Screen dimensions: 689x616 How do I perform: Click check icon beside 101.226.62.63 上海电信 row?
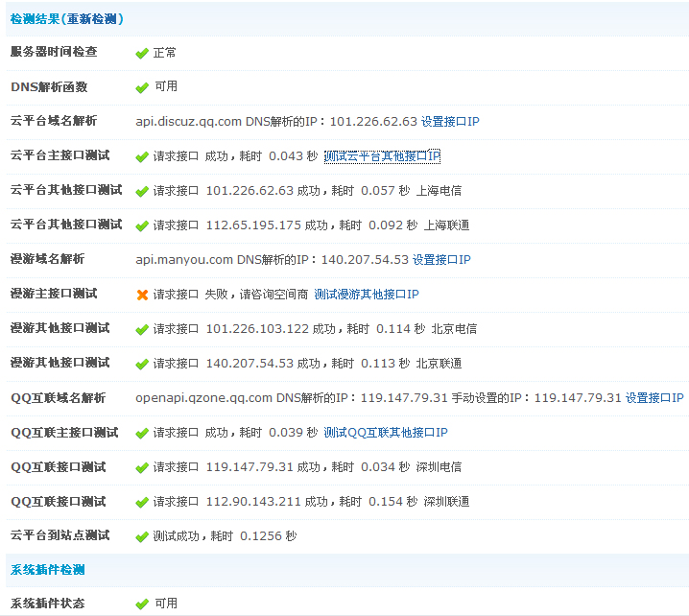click(x=142, y=192)
